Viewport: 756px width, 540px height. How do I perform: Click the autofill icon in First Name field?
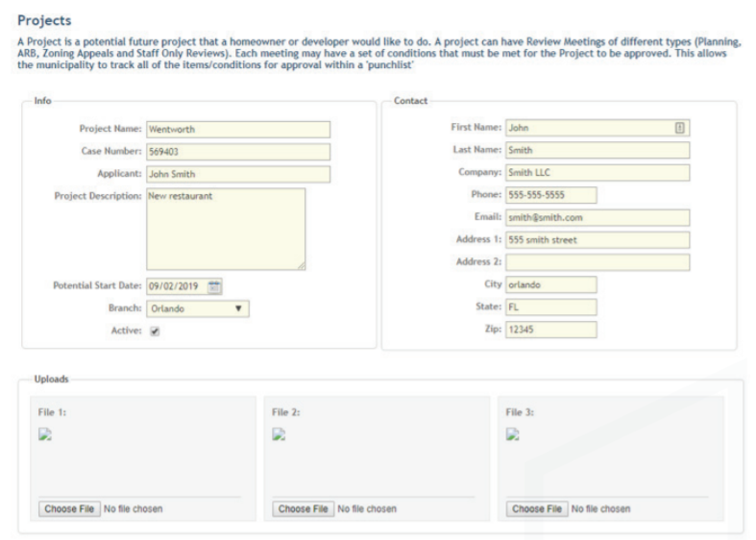679,128
